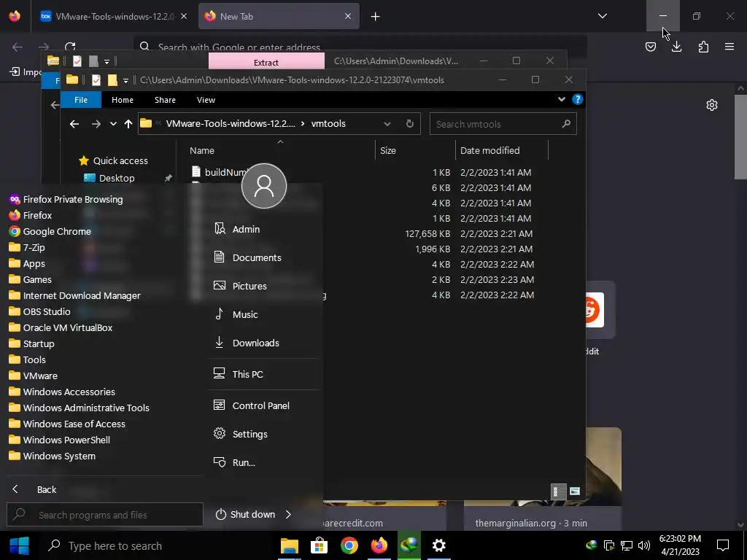Open Music from start menu
Image resolution: width=747 pixels, height=560 pixels.
pos(236,315)
